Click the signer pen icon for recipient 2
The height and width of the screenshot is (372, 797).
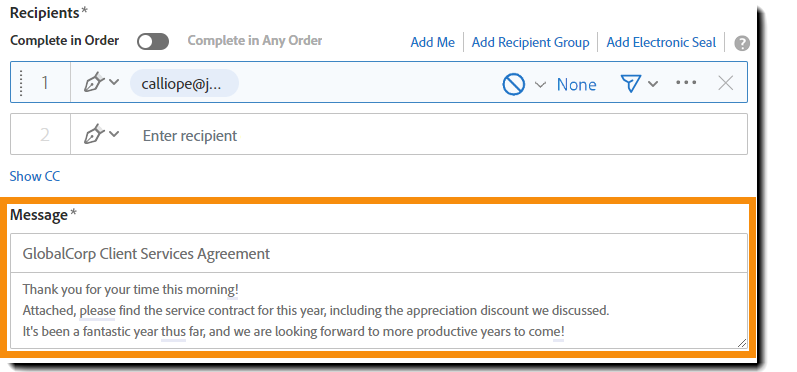pos(94,134)
